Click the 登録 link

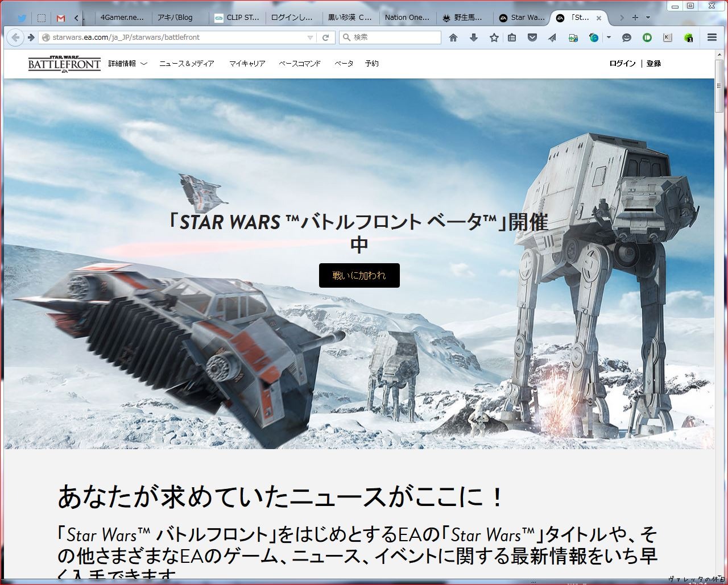[x=653, y=64]
